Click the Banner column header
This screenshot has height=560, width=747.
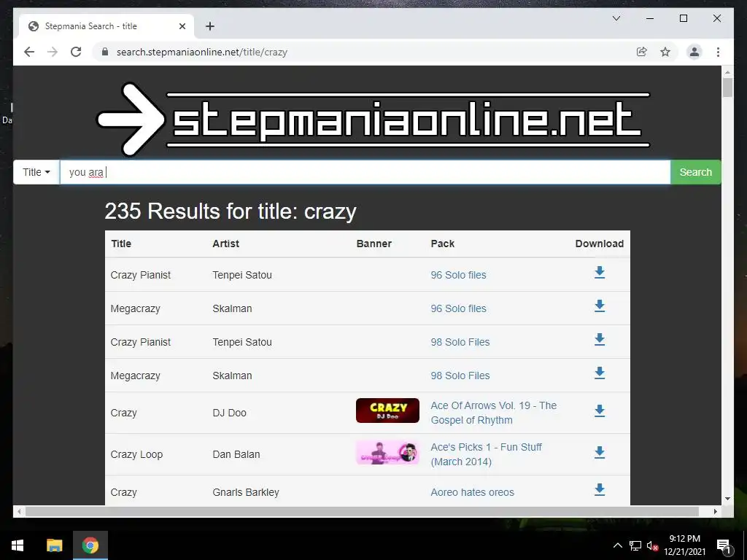point(374,244)
